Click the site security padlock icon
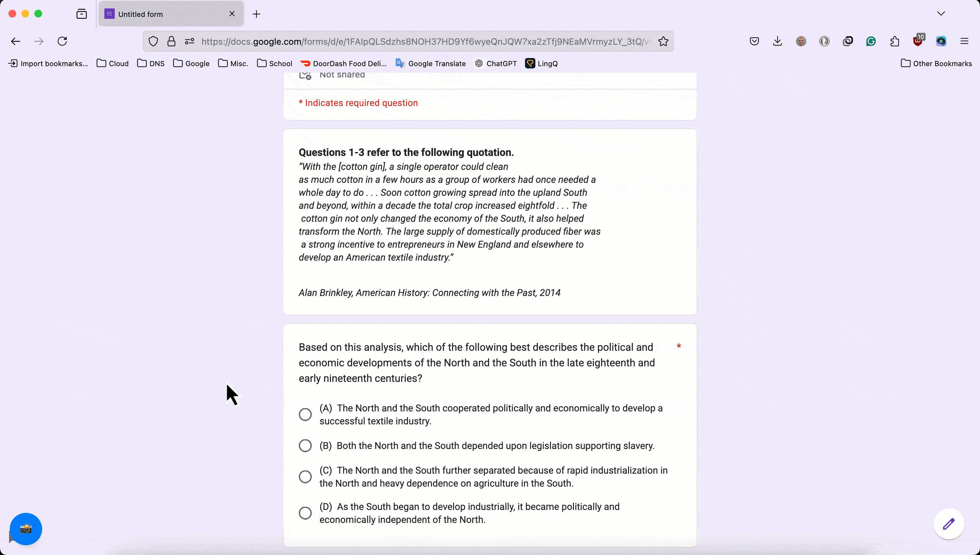Image resolution: width=980 pixels, height=555 pixels. [x=171, y=41]
